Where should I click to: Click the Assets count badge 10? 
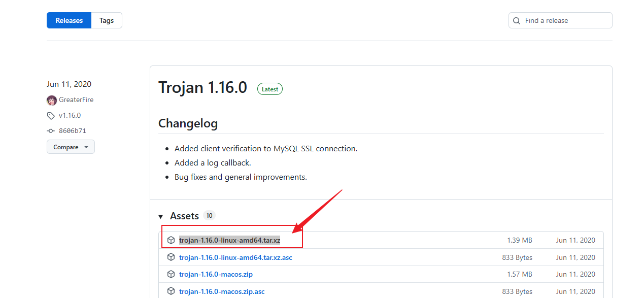click(209, 216)
